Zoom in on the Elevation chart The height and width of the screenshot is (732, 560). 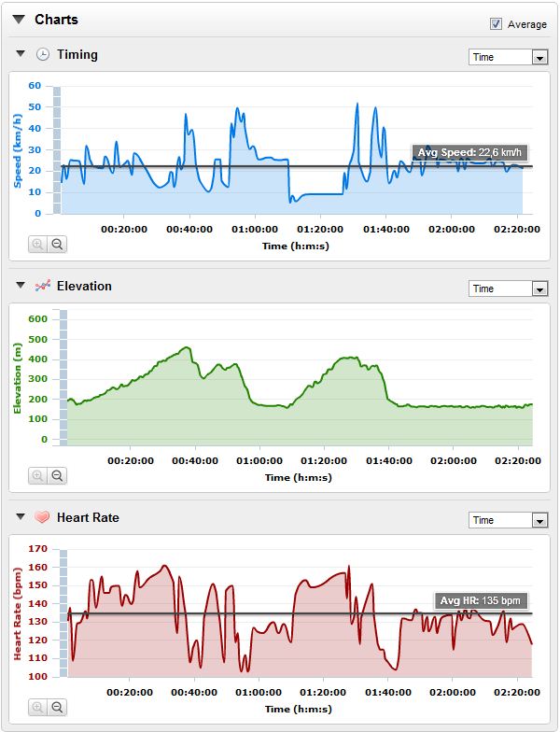(38, 475)
